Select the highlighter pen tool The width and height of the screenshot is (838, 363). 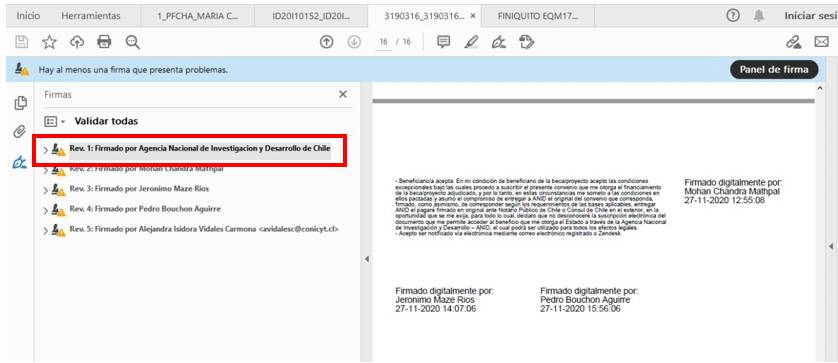pyautogui.click(x=471, y=42)
